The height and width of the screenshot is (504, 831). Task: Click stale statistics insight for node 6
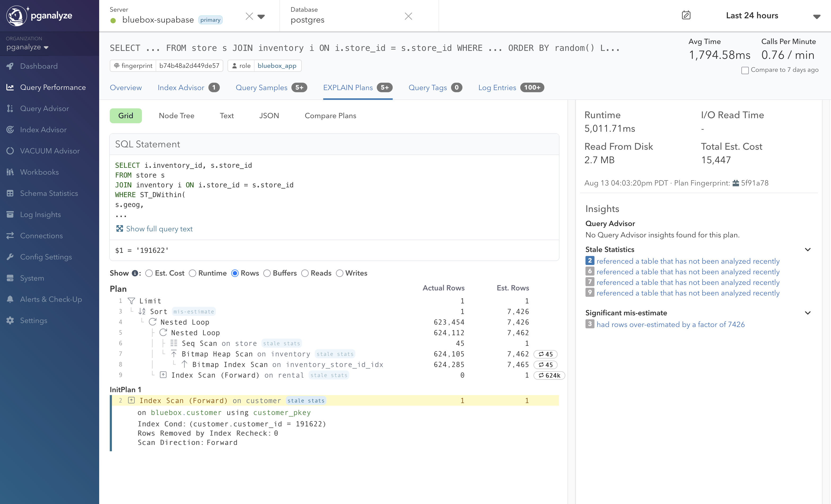[x=688, y=272]
